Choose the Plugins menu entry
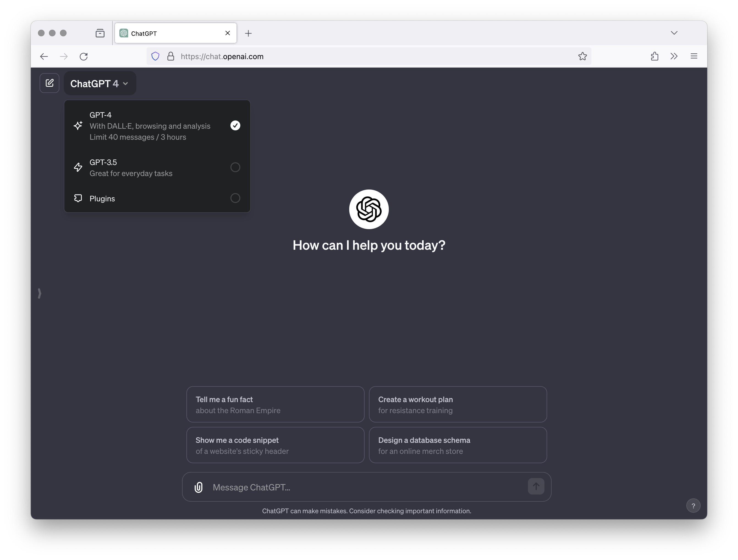Viewport: 738px width, 560px height. (157, 198)
